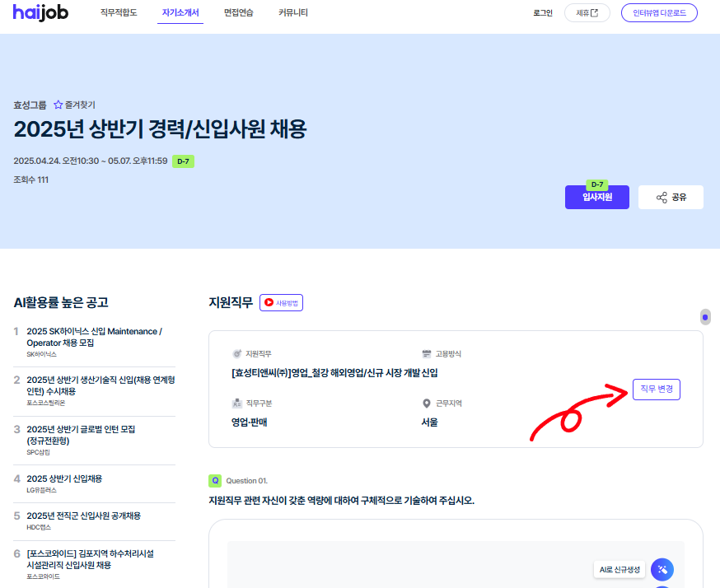Open the HDC랩스 전직군 신입사원 공개채용 posting
720x588 pixels.
click(x=94, y=521)
